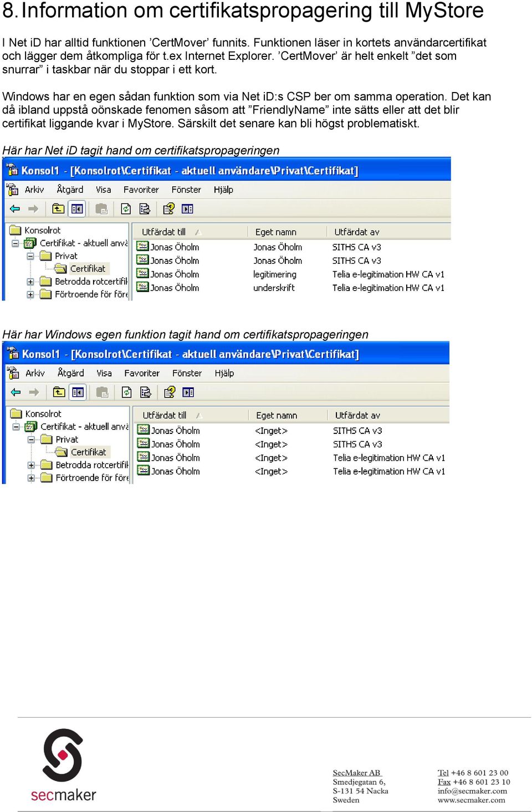Screen dimensions: 532x812
Task: Click the Help icon in the second Konsol1 toolbar
Action: pos(170,392)
